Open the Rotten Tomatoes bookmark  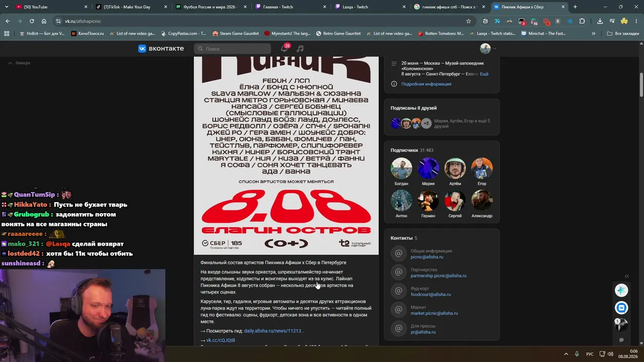(441, 34)
